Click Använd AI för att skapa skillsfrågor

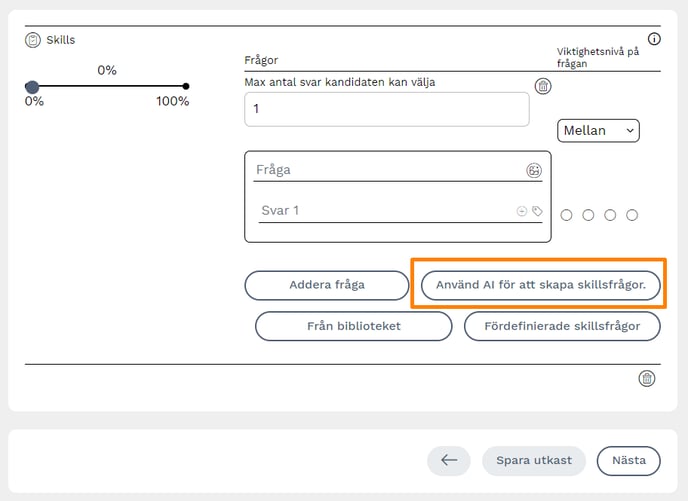pyautogui.click(x=540, y=285)
